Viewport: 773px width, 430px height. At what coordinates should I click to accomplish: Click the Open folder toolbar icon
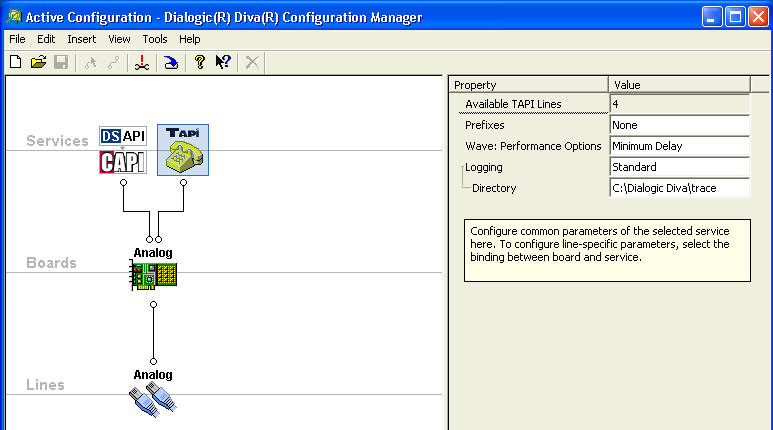tap(38, 62)
